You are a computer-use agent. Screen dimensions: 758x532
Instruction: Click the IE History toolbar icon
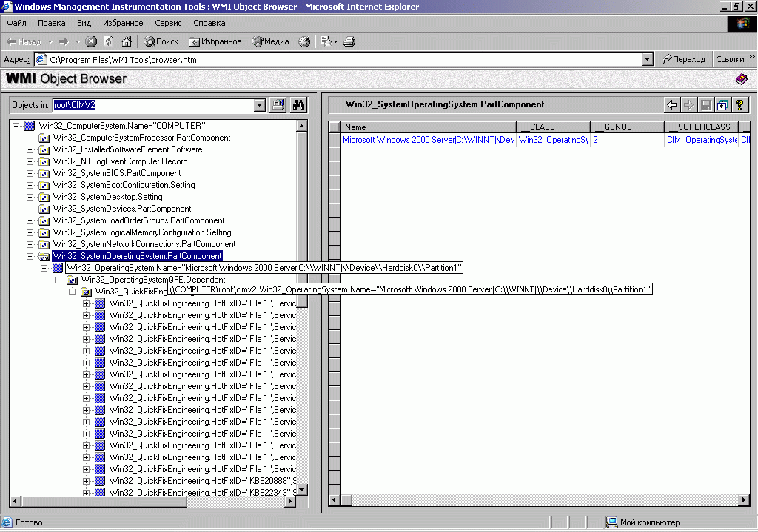tap(304, 41)
